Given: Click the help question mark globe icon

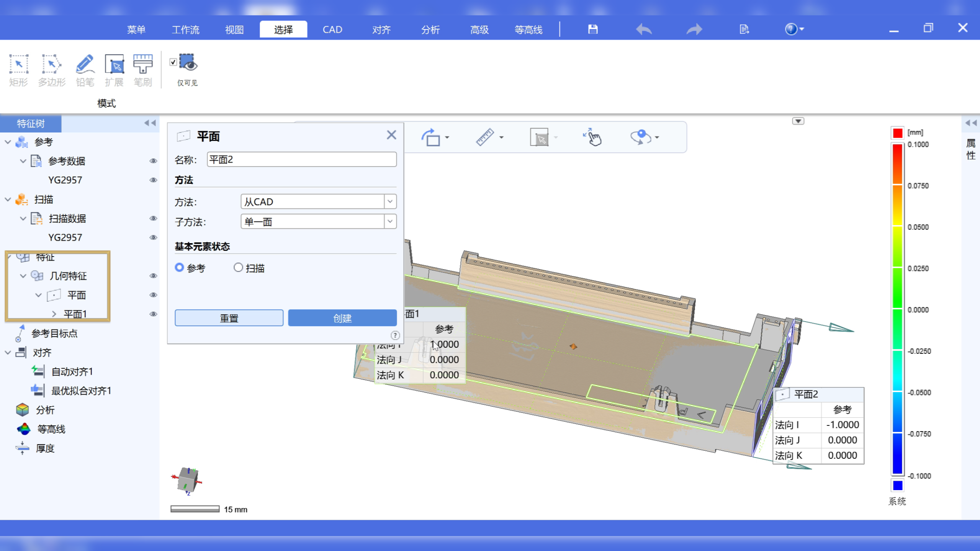Looking at the screenshot, I should click(x=791, y=29).
